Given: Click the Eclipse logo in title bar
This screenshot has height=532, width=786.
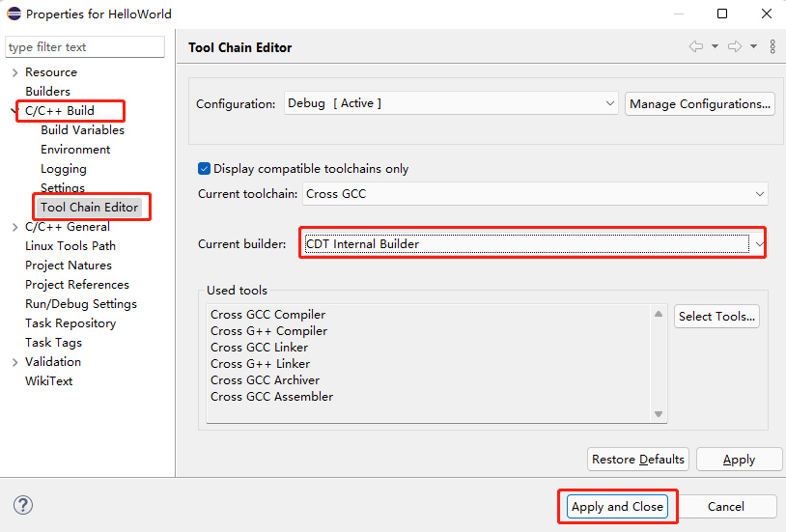Looking at the screenshot, I should click(x=14, y=14).
